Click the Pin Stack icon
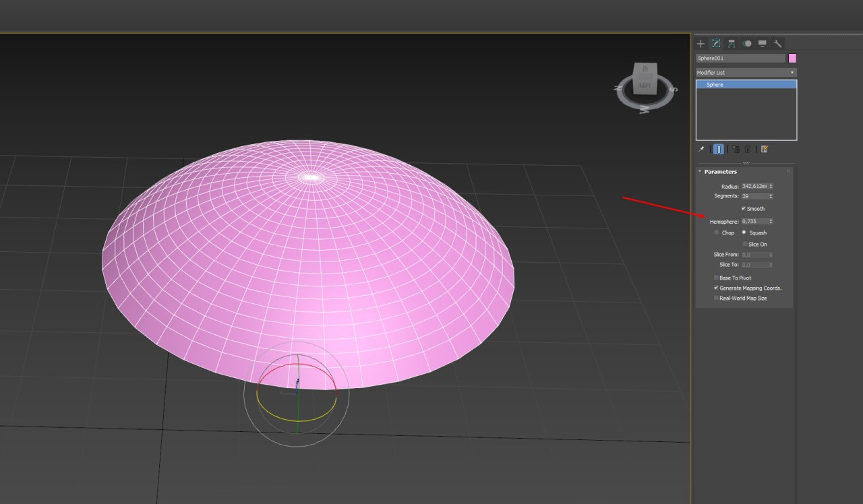This screenshot has width=863, height=504. [701, 149]
